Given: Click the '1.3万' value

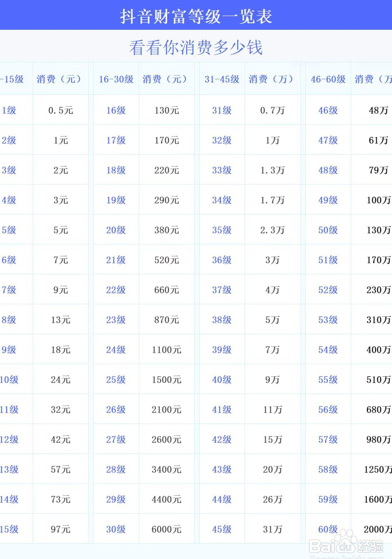Looking at the screenshot, I should pos(272,170).
